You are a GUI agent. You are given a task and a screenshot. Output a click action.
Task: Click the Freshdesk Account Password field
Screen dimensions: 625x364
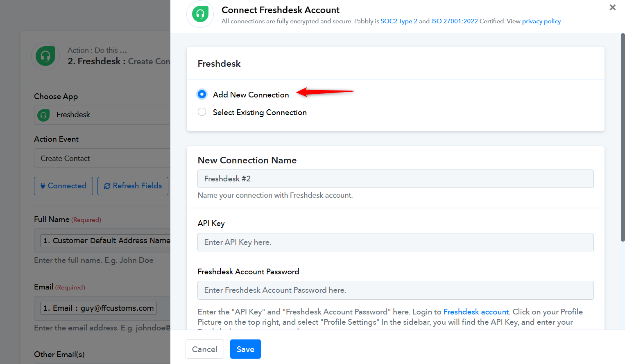[396, 290]
